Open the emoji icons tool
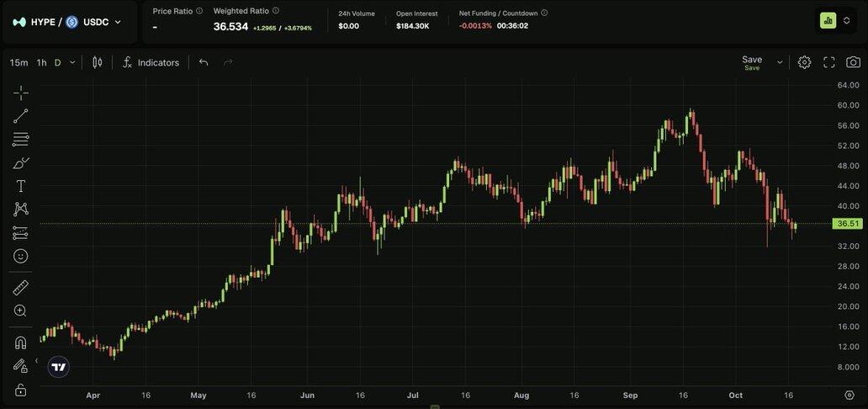This screenshot has width=868, height=409. (x=20, y=256)
